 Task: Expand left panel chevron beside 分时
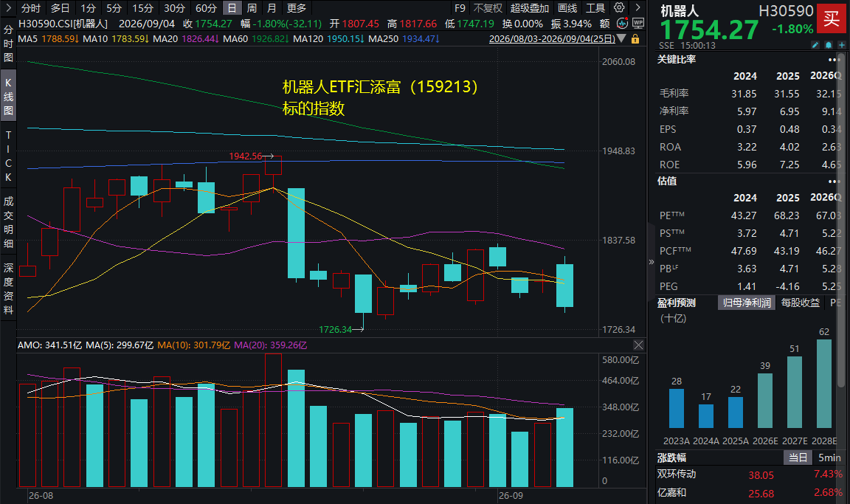8,7
